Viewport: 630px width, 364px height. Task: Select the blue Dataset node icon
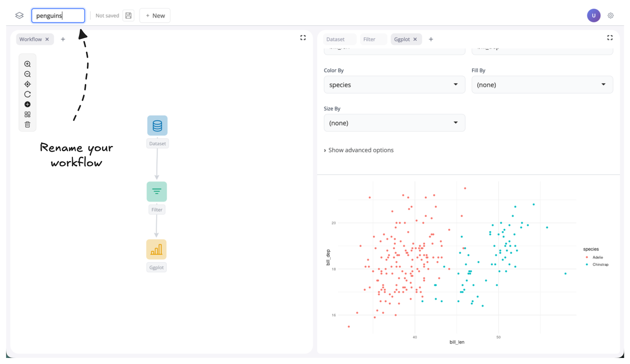(x=157, y=125)
